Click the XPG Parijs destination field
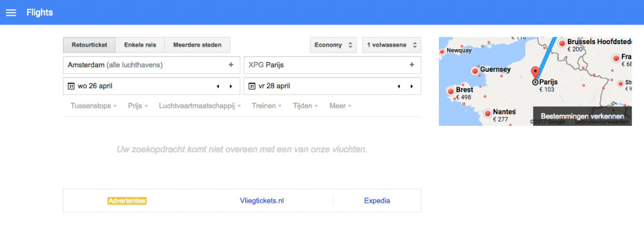 click(x=332, y=65)
